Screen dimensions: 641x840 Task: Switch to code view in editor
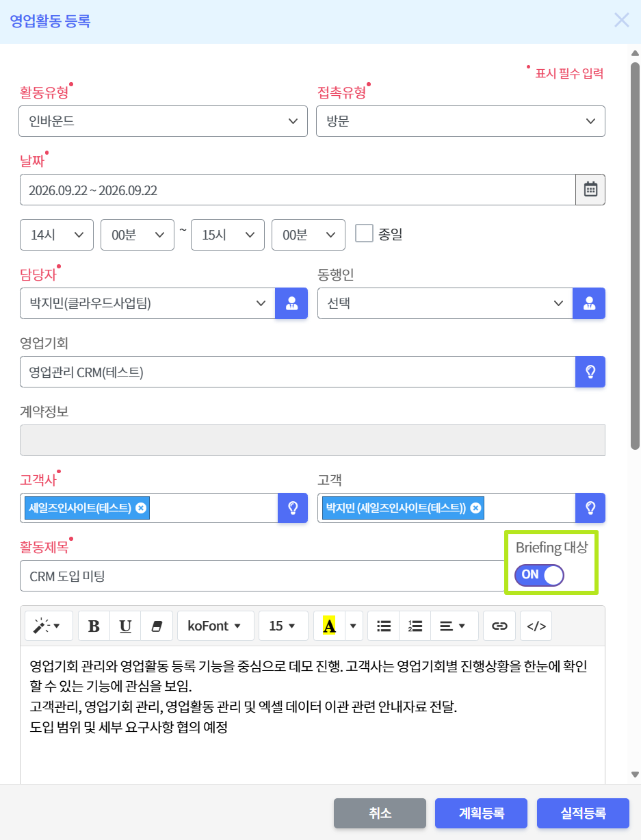pyautogui.click(x=536, y=626)
